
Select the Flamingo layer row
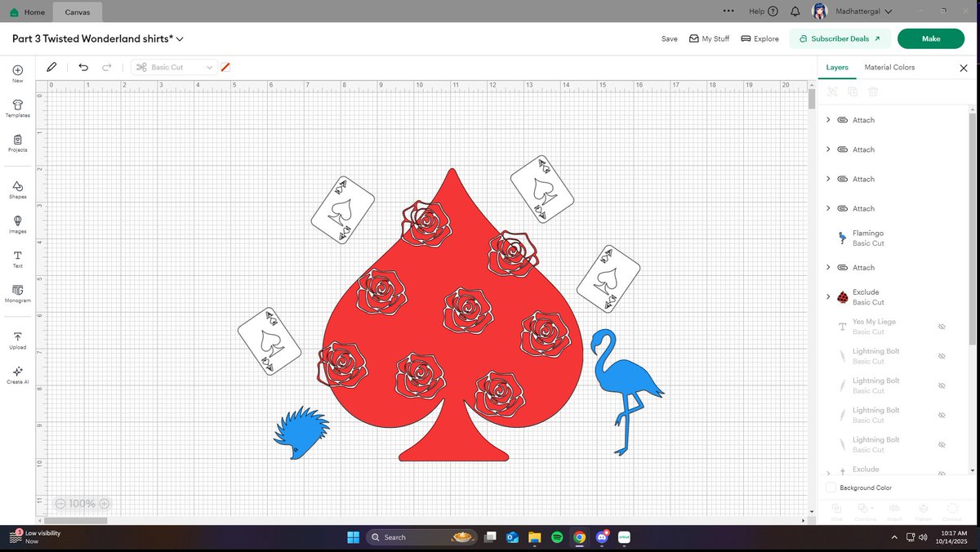coord(894,238)
